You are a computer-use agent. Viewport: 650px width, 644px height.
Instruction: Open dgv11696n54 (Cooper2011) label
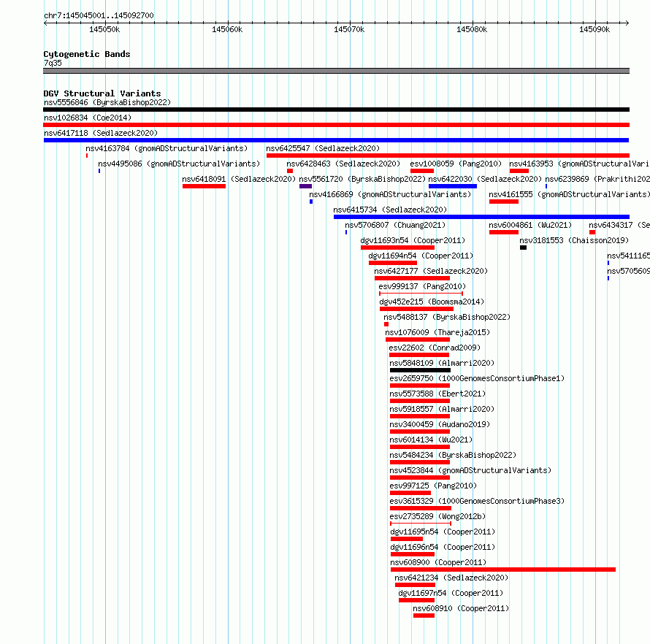pos(443,547)
